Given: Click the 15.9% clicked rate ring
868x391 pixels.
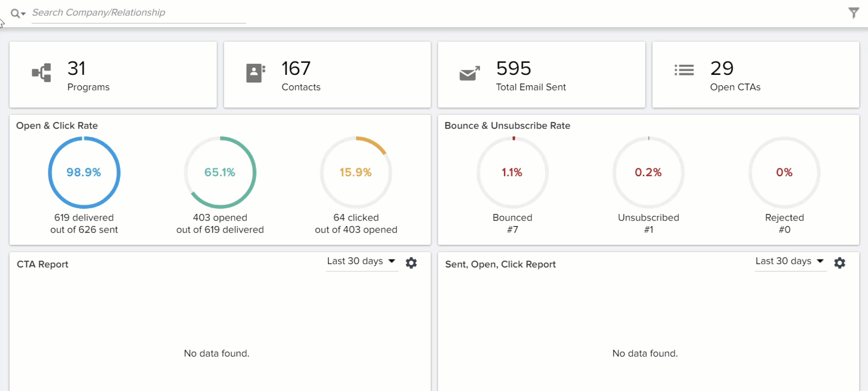Looking at the screenshot, I should (x=356, y=172).
